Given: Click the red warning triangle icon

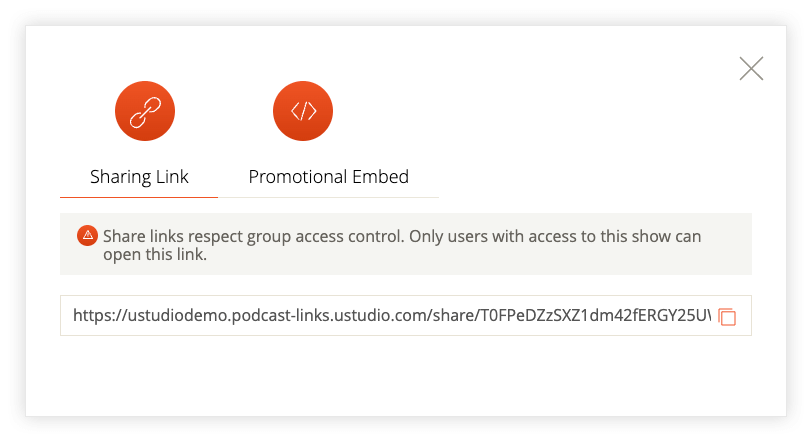Looking at the screenshot, I should tap(87, 236).
